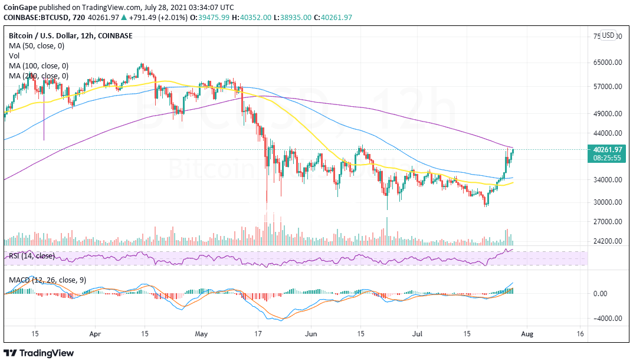633x364 pixels.
Task: Select the MA (100, close, 0) legend
Action: [x=39, y=66]
